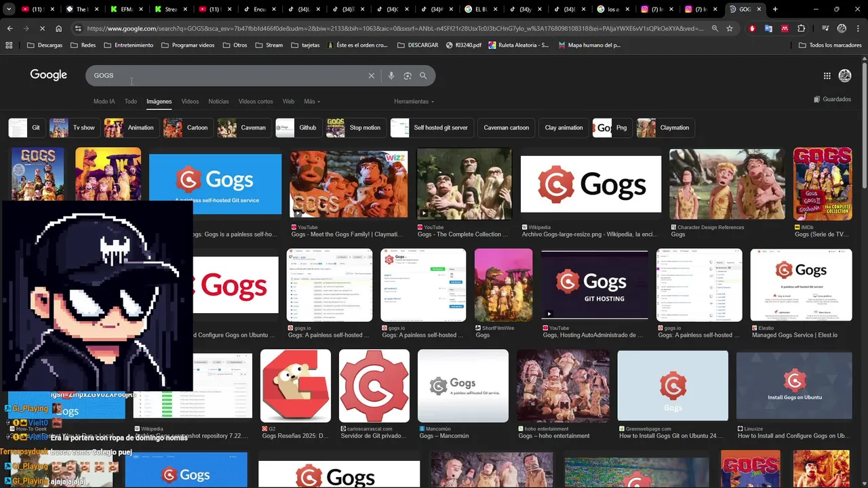This screenshot has height=488, width=868.
Task: Filter by the Claymation chip
Action: (665, 127)
